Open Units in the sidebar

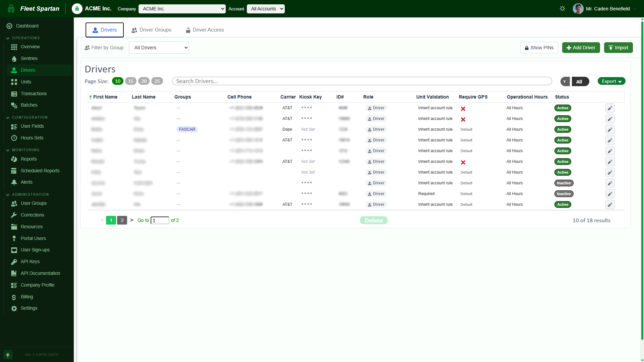coord(26,82)
